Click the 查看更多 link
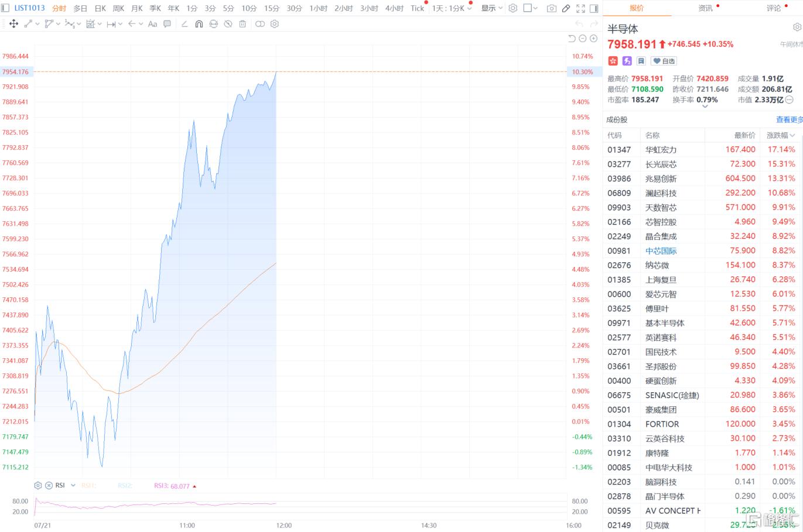 789,119
